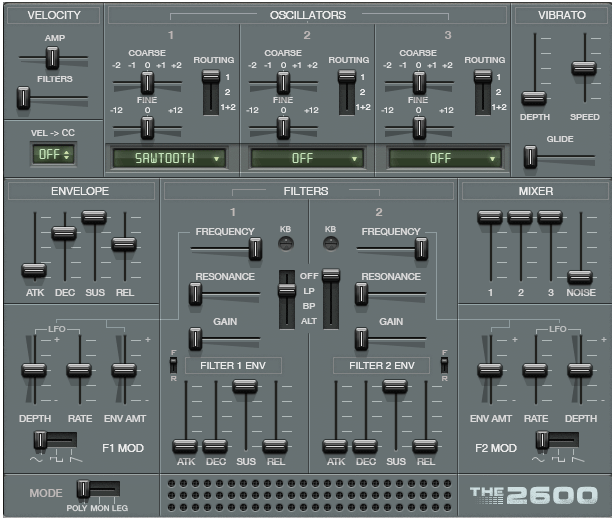Toggle filter 2 KB tracking knob
616x521 pixels.
coord(330,244)
